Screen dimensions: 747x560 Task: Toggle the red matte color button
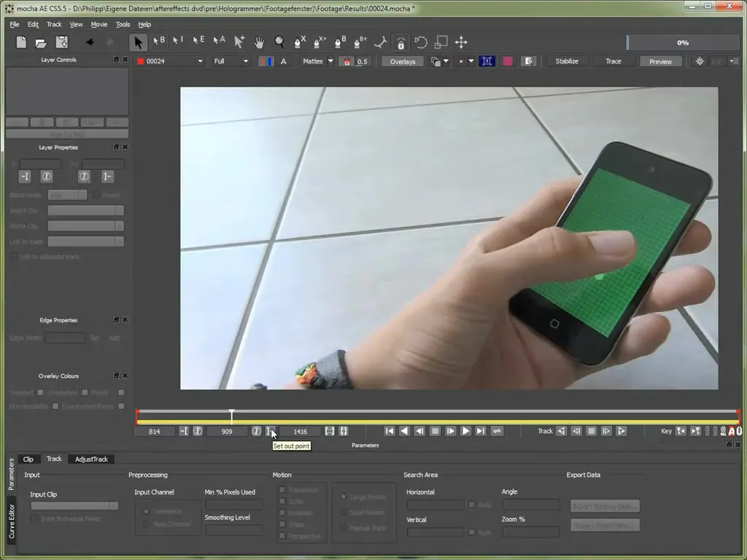pyautogui.click(x=347, y=61)
